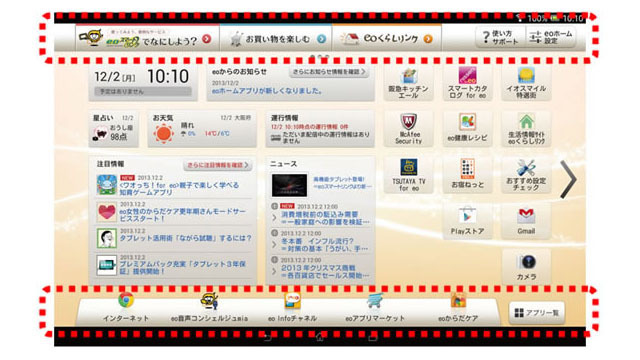Tap the Android home navigation icon
Viewport: 640px width, 360px height.
click(x=320, y=337)
